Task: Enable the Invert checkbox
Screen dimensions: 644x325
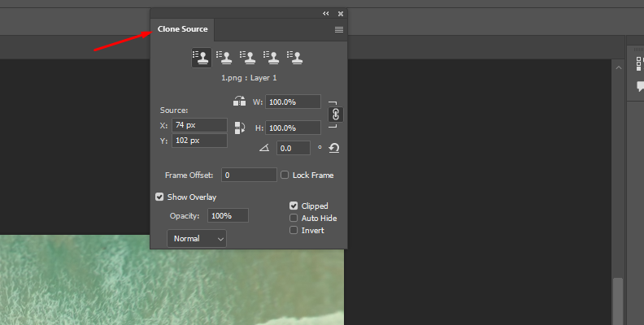Action: [x=294, y=230]
